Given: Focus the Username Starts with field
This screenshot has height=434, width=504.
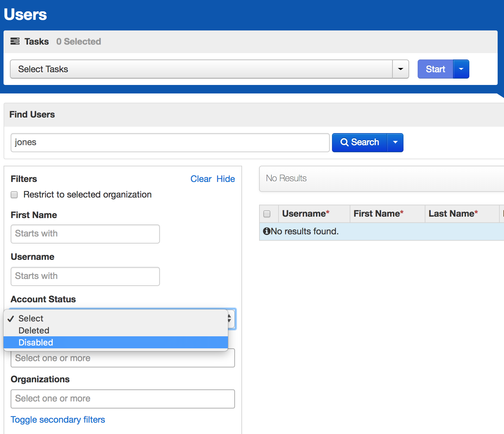Looking at the screenshot, I should pos(85,276).
